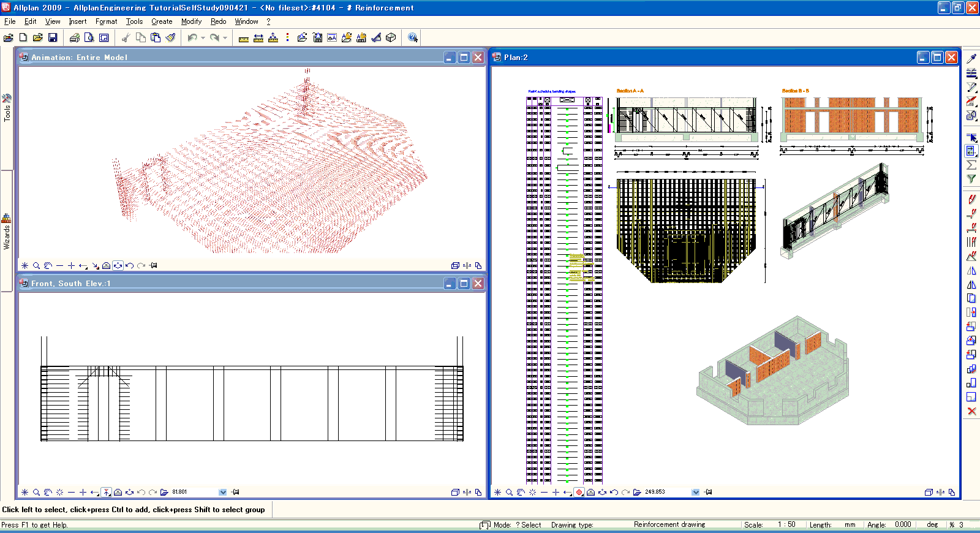The height and width of the screenshot is (533, 980).
Task: Click the red X delete icon
Action: (971, 411)
